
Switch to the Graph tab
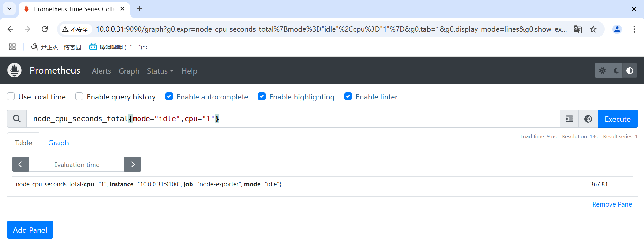click(58, 143)
